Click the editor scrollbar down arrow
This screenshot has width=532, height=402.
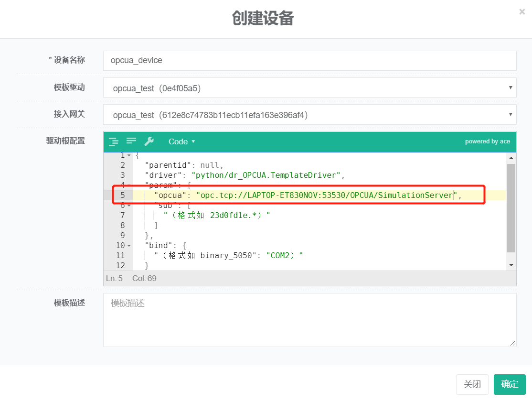(511, 265)
